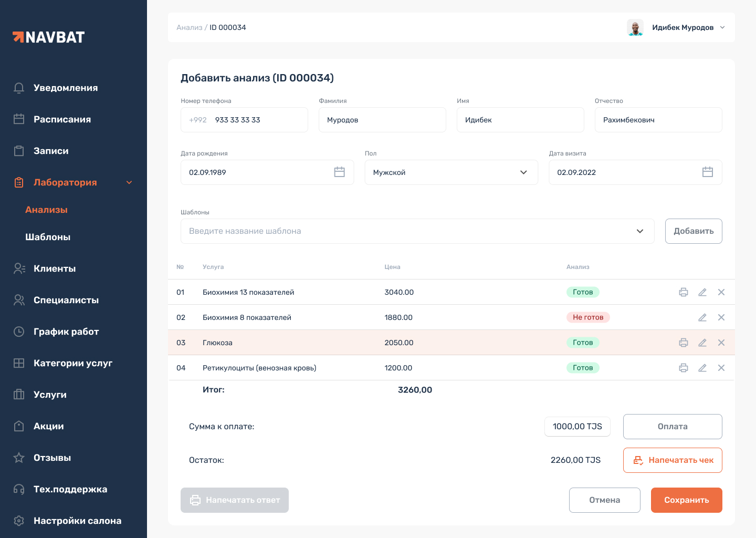756x538 pixels.
Task: Open calendar icon in Дата рождения field
Action: point(340,172)
